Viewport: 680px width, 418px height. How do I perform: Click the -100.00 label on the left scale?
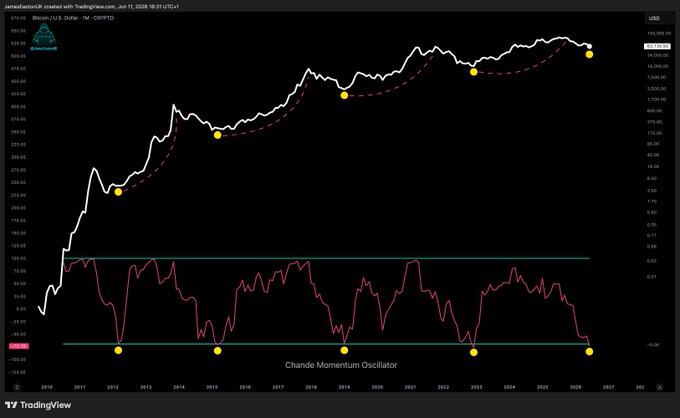[x=18, y=359]
